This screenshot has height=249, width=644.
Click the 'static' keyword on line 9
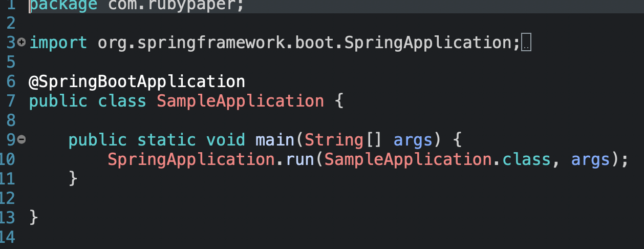coord(166,140)
